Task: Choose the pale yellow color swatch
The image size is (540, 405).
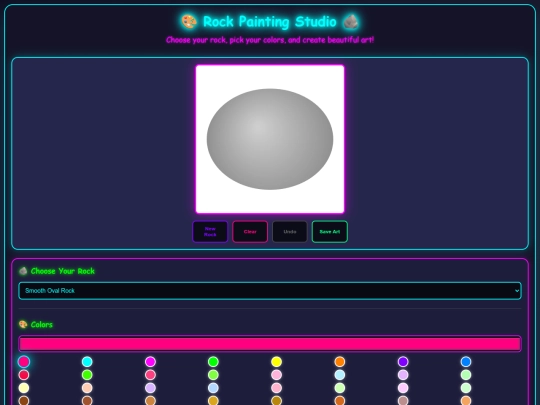Action: point(24,388)
